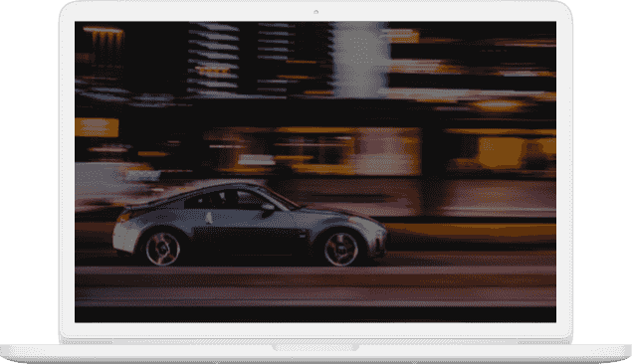Click the orange blurred rectangle at left edge

tap(97, 127)
